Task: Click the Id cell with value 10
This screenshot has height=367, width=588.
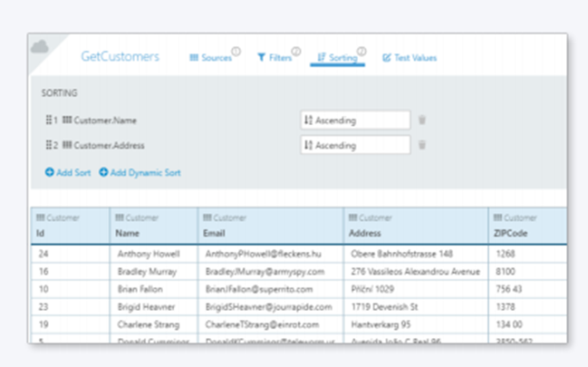Action: click(71, 289)
